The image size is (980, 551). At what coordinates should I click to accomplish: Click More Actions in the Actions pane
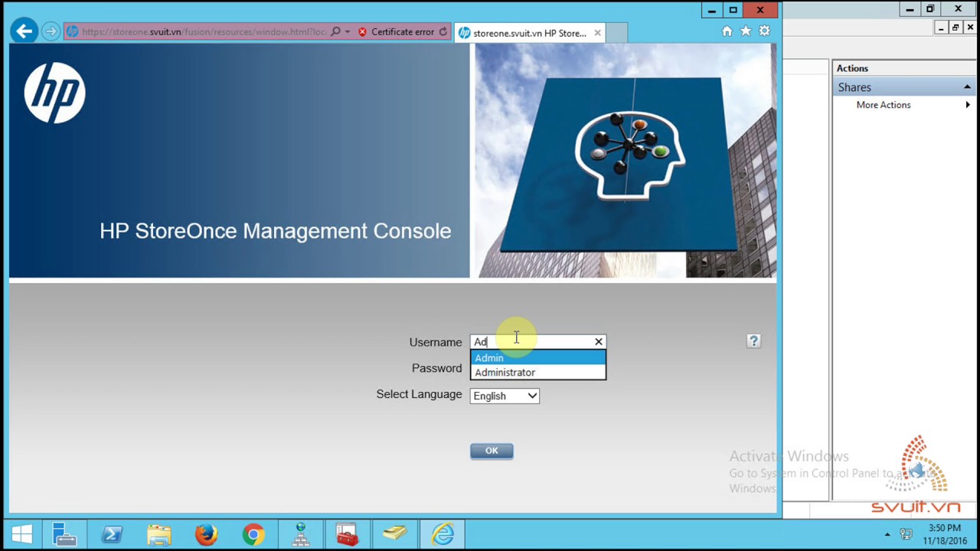click(x=884, y=105)
